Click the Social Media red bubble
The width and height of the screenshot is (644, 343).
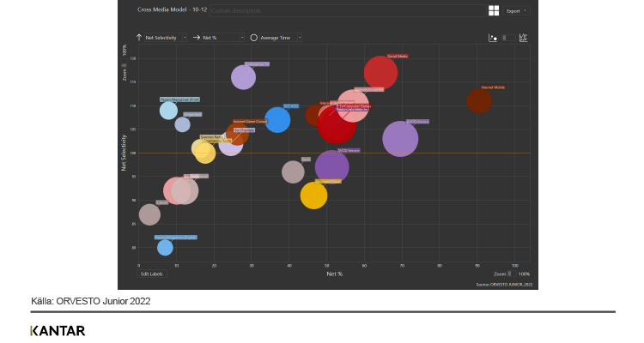[380, 73]
